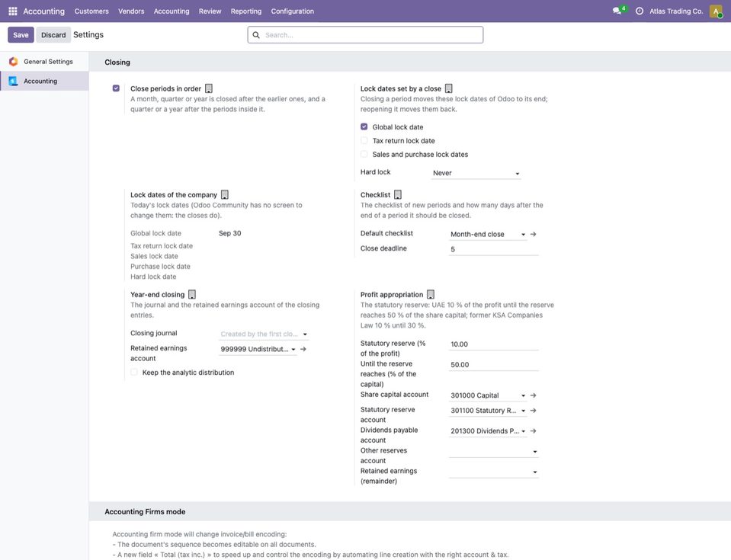
Task: Open the chat messages icon with badge
Action: click(x=618, y=10)
